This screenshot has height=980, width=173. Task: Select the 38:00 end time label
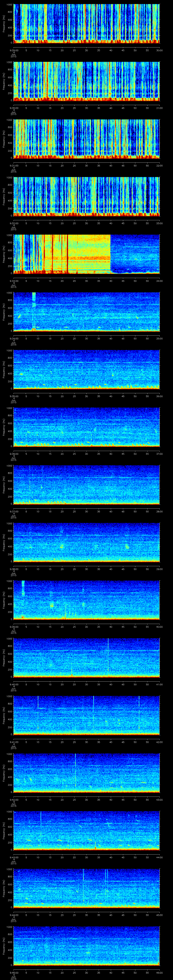click(159, 511)
